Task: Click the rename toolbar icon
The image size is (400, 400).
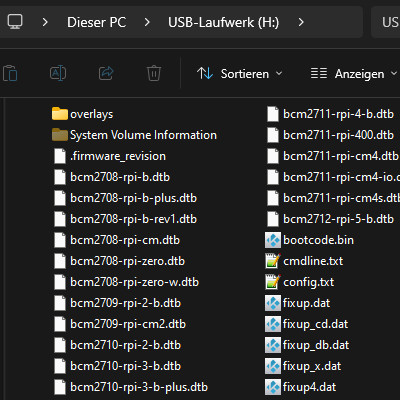Action: (x=58, y=73)
